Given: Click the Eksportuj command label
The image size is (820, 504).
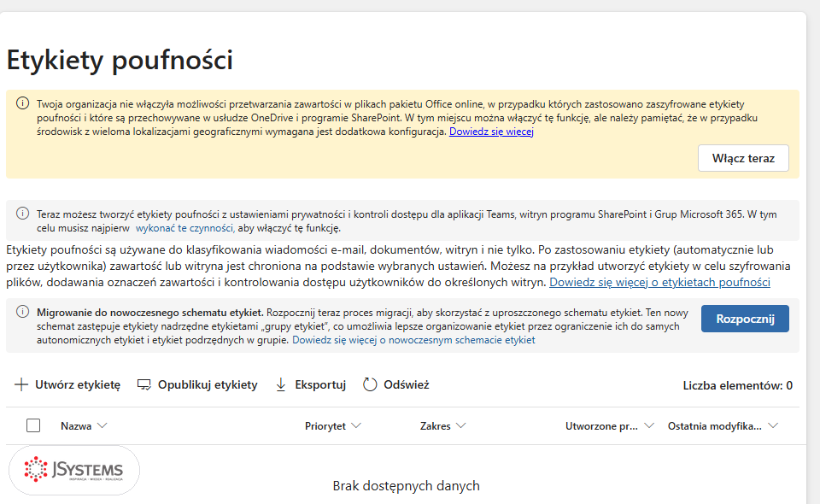Looking at the screenshot, I should [320, 384].
